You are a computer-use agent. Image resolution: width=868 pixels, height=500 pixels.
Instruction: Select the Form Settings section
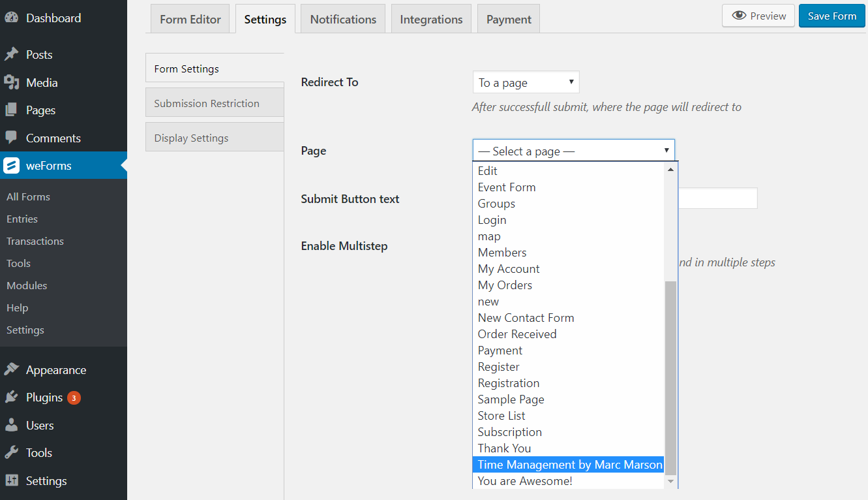(215, 69)
